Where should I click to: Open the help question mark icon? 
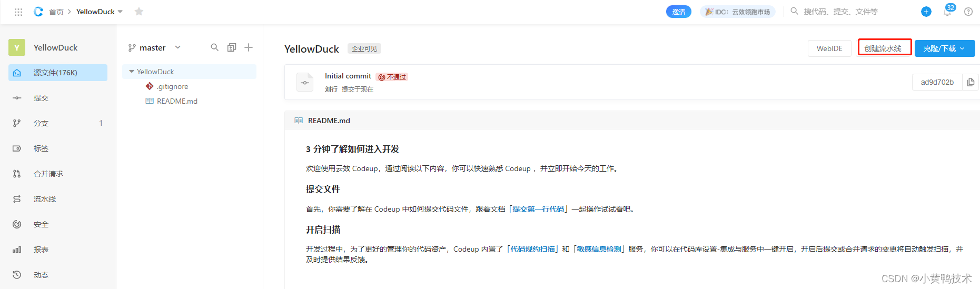[968, 12]
